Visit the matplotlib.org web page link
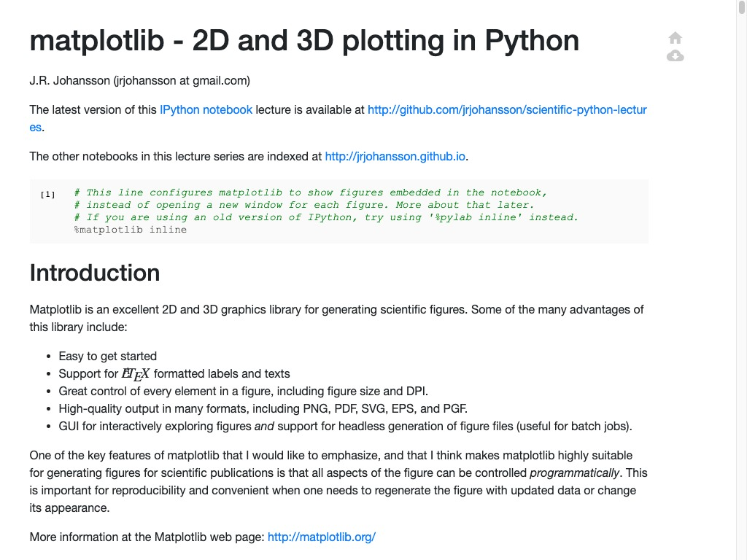Screen dimensions: 747x560 pos(321,537)
